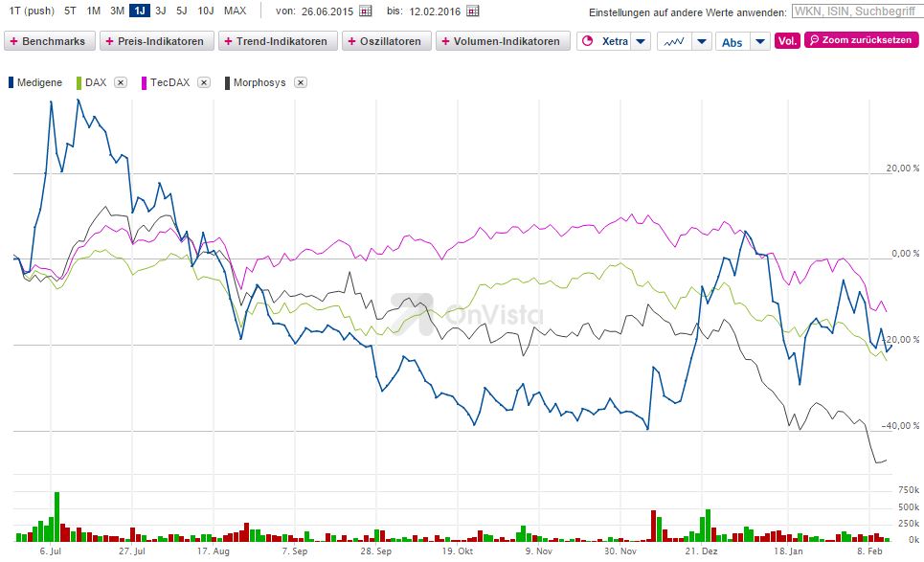Image resolution: width=924 pixels, height=562 pixels.
Task: Remove the TecDAX benchmark with its x
Action: pyautogui.click(x=204, y=82)
